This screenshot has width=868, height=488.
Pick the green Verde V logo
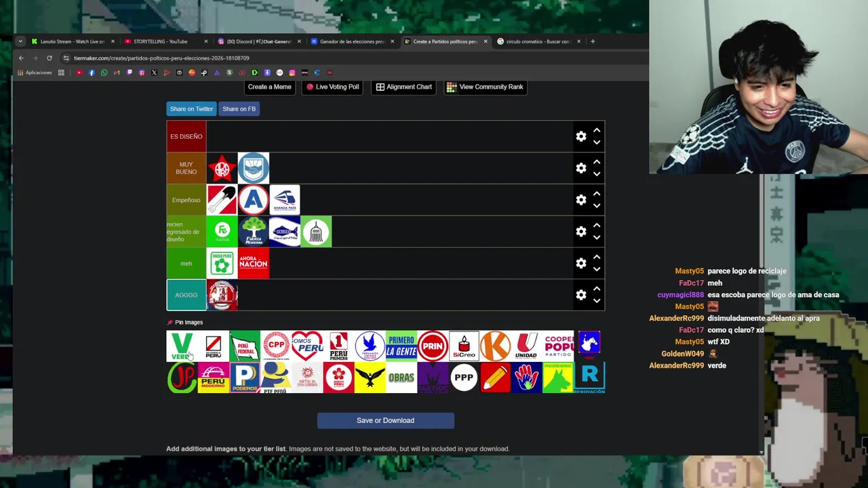coord(182,346)
